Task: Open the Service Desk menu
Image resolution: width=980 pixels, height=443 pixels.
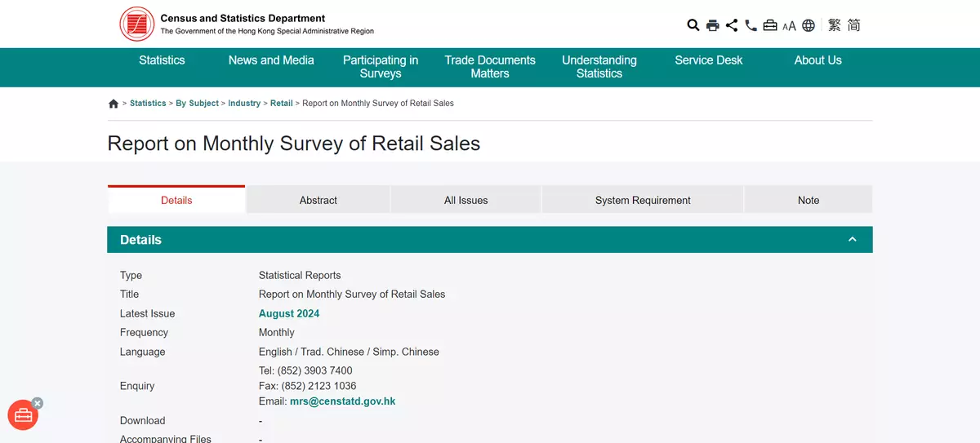Action: pos(709,60)
